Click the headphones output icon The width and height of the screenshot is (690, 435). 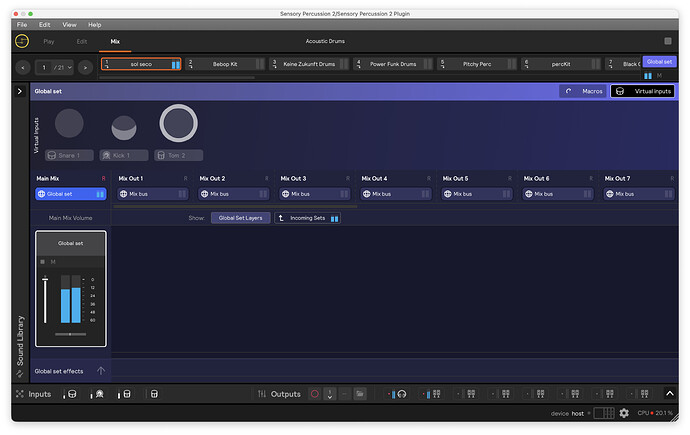(399, 394)
